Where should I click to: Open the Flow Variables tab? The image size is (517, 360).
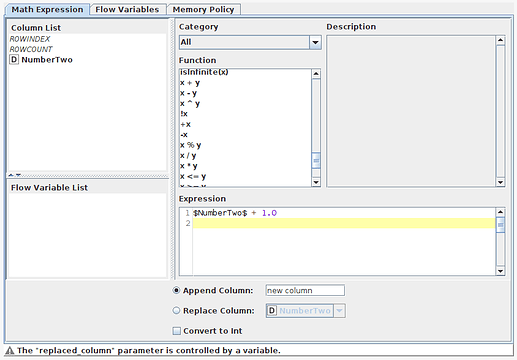click(127, 9)
